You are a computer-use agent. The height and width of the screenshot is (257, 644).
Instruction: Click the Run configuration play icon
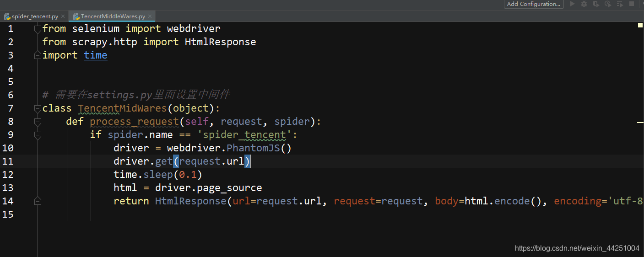(x=572, y=4)
